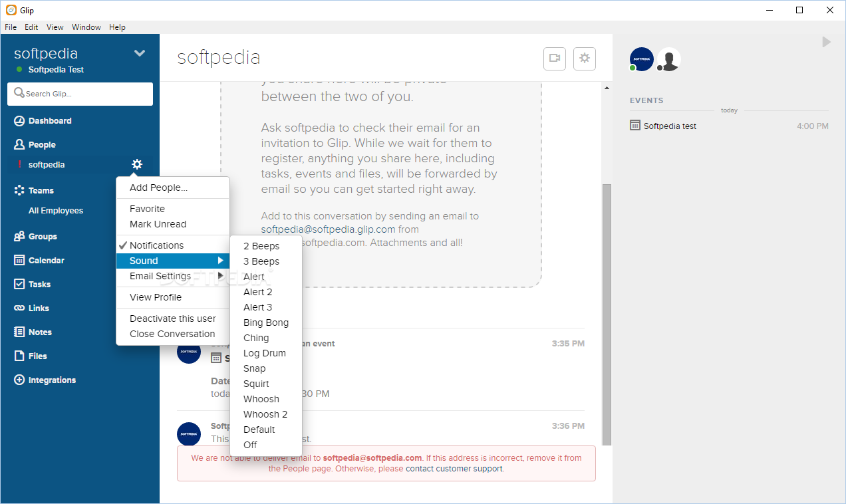Click the contact customer support link

[454, 469]
